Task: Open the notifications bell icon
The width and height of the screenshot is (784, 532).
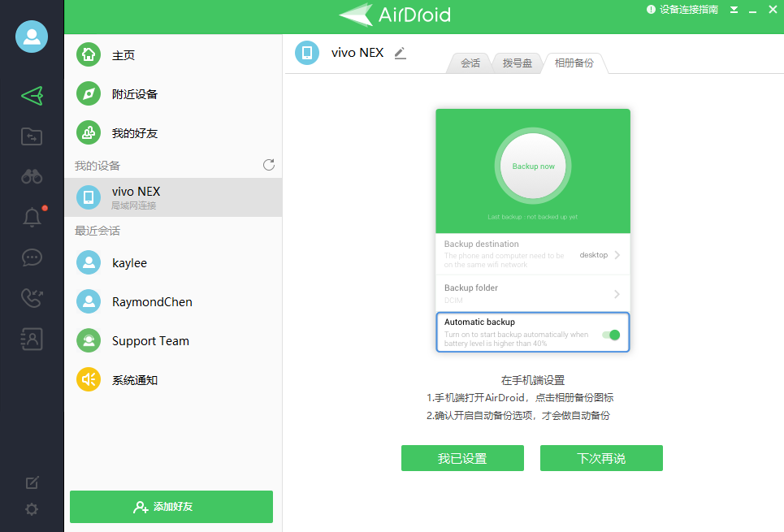Action: (x=32, y=217)
